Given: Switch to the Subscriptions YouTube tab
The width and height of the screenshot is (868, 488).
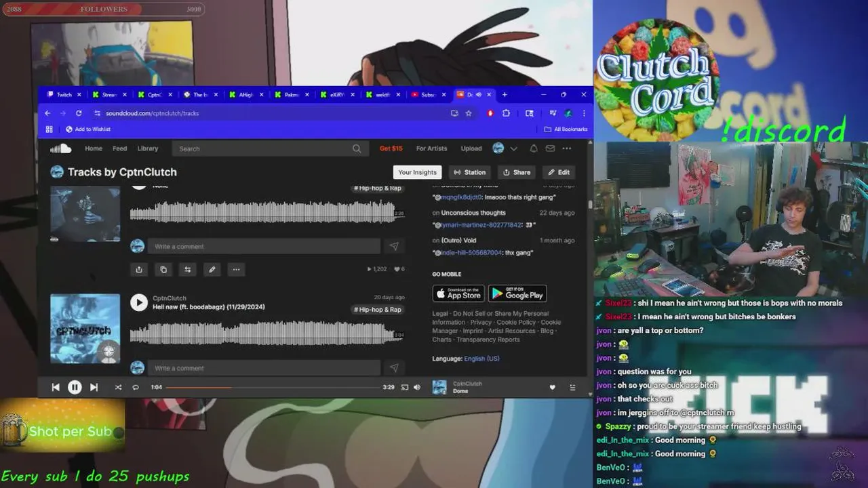Looking at the screenshot, I should click(x=428, y=95).
